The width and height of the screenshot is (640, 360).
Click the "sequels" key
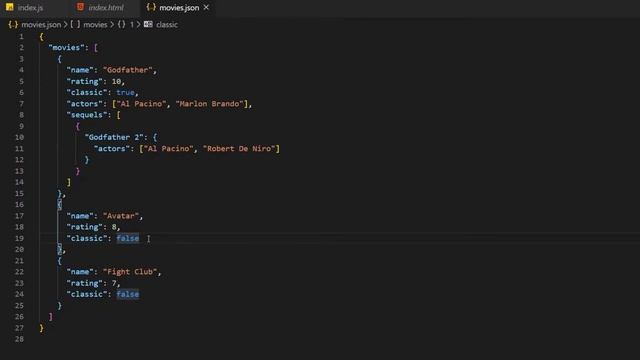pyautogui.click(x=87, y=115)
